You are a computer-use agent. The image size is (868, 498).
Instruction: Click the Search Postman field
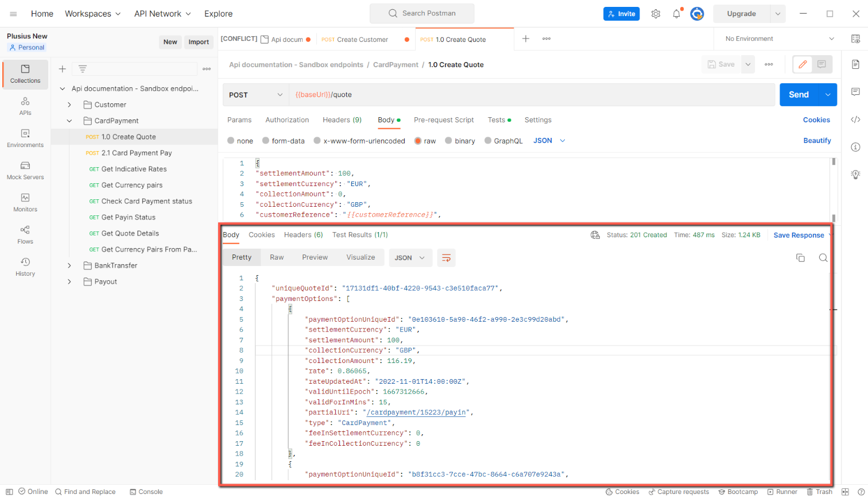(422, 13)
